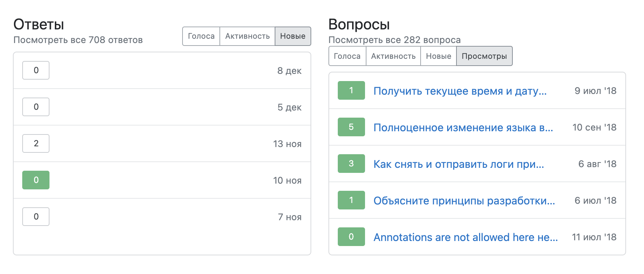Select the Новые tab in Вопросы
The height and width of the screenshot is (274, 644).
point(439,56)
